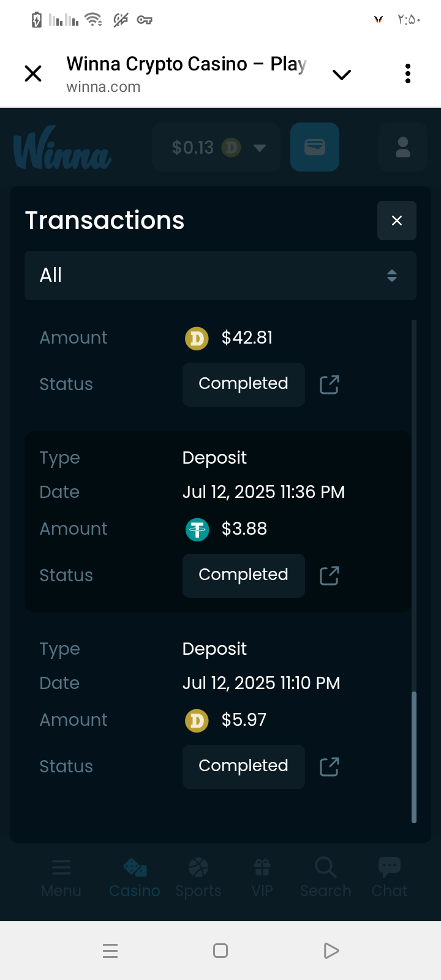This screenshot has width=441, height=980.
Task: Click Completed status for $5.97 deposit
Action: tap(243, 766)
